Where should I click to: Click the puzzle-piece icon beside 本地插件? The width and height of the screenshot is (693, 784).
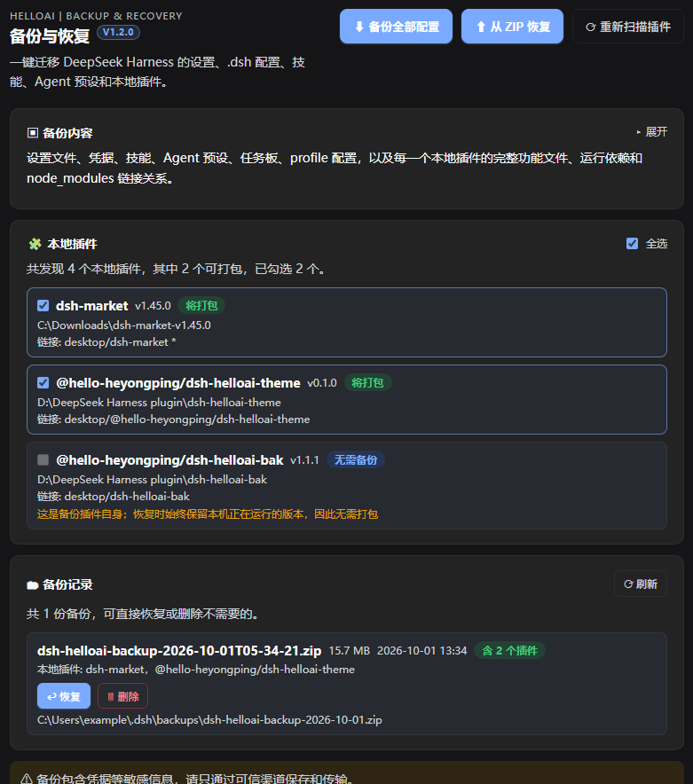[x=35, y=244]
